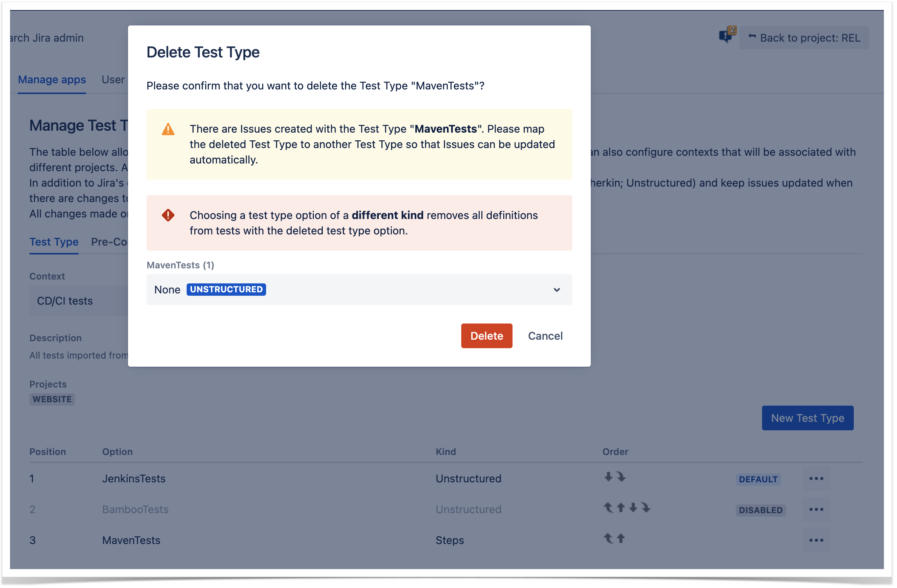The width and height of the screenshot is (897, 588).
Task: Open MavenTests row actions menu
Action: click(816, 540)
